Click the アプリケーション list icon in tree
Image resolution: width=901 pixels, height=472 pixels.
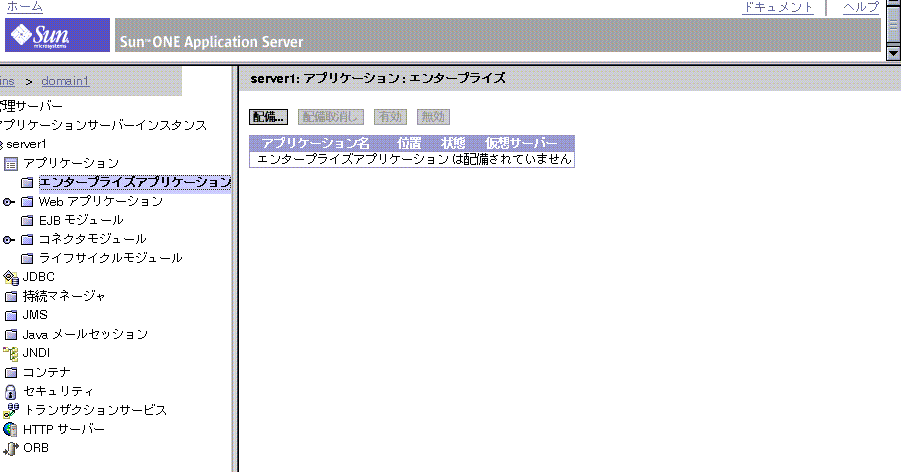coord(11,164)
